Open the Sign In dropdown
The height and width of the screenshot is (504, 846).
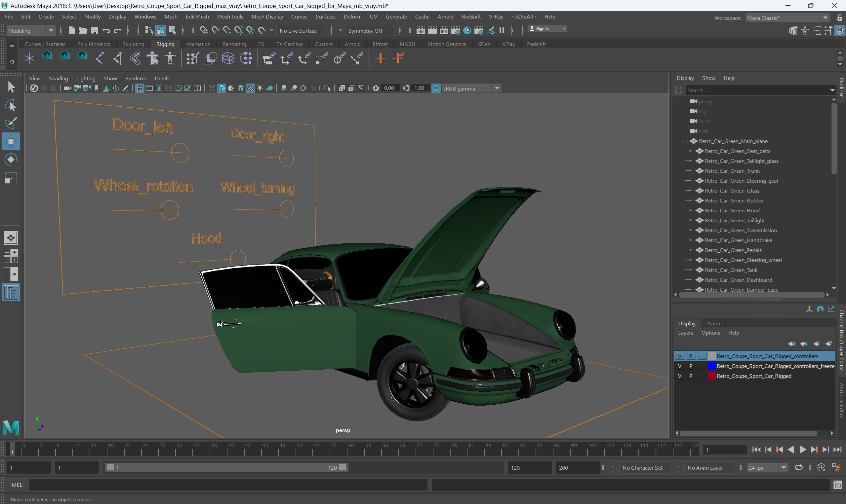tap(547, 28)
